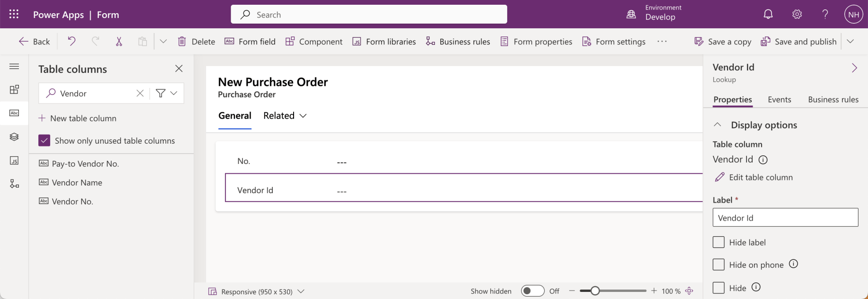Switch to the Events tab
The width and height of the screenshot is (868, 299).
(x=779, y=100)
